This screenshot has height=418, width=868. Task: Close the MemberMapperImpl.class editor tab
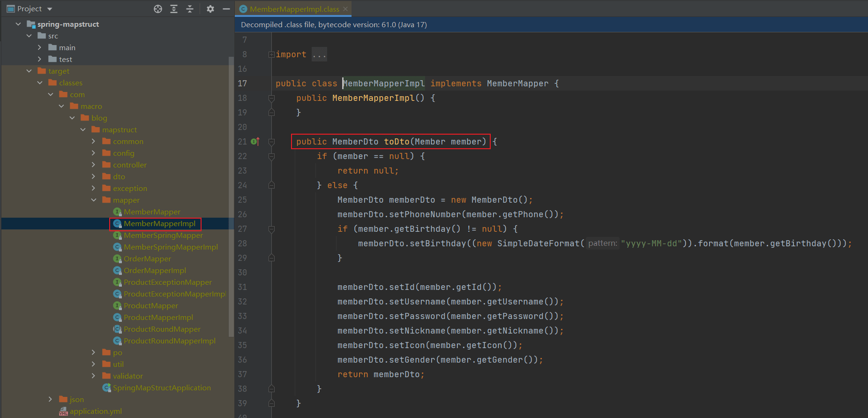tap(345, 9)
